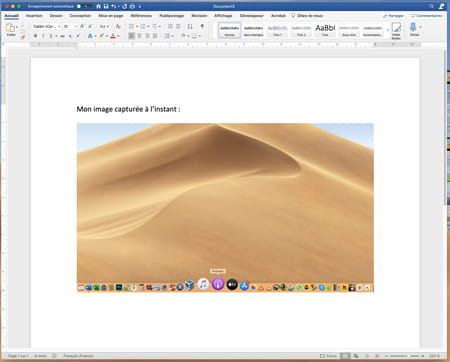The image size is (450, 362).
Task: Click the Coller paste icon
Action: (11, 29)
